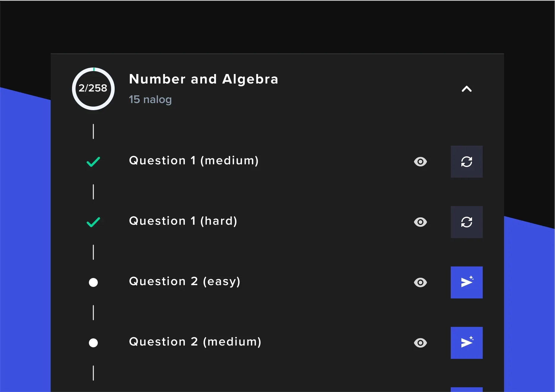The image size is (555, 392).
Task: Click green checkmark beside Question 1 (medium)
Action: pyautogui.click(x=93, y=162)
